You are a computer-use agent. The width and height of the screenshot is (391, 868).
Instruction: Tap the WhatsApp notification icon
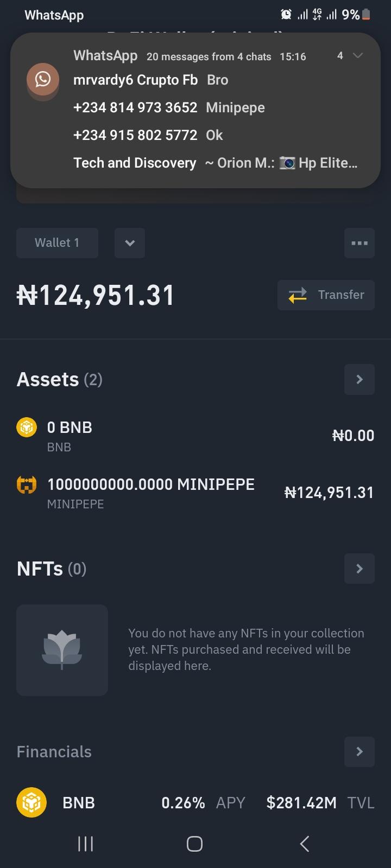[x=43, y=79]
